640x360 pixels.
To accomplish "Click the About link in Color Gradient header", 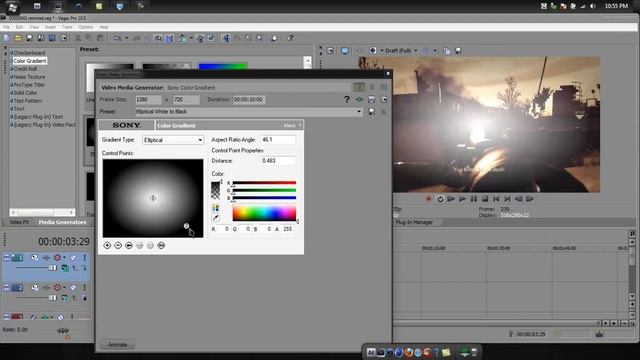I will point(289,125).
